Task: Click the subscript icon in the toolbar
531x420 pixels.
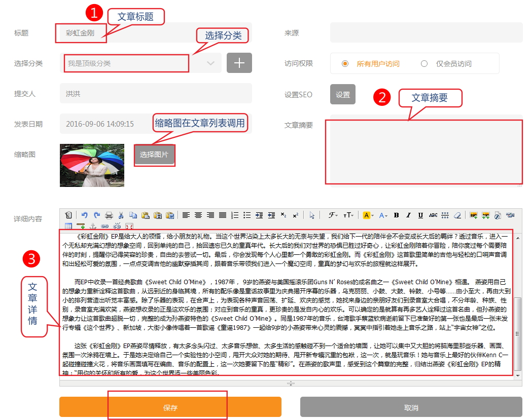Action: pyautogui.click(x=284, y=215)
